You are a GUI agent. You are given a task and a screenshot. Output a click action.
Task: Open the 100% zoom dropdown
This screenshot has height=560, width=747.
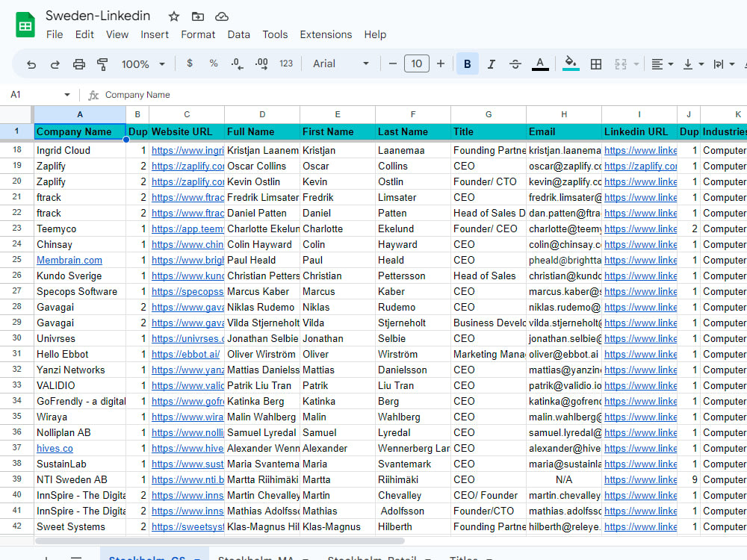click(x=143, y=63)
